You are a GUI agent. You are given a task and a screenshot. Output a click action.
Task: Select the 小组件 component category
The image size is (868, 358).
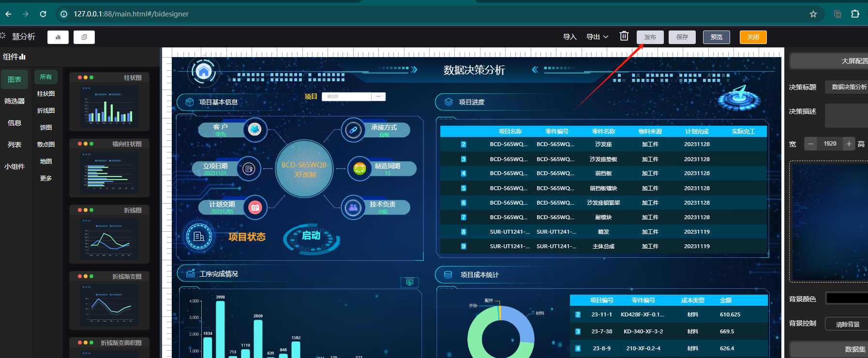[15, 166]
